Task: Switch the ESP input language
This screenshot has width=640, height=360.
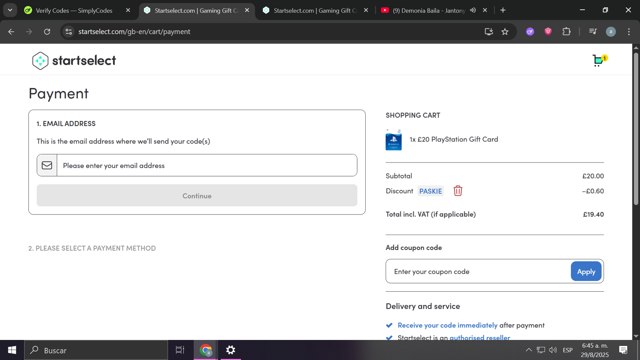Action: click(567, 350)
